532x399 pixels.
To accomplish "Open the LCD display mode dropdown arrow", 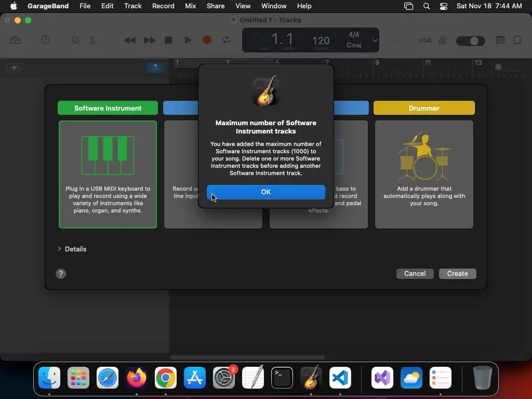I will coord(375,41).
